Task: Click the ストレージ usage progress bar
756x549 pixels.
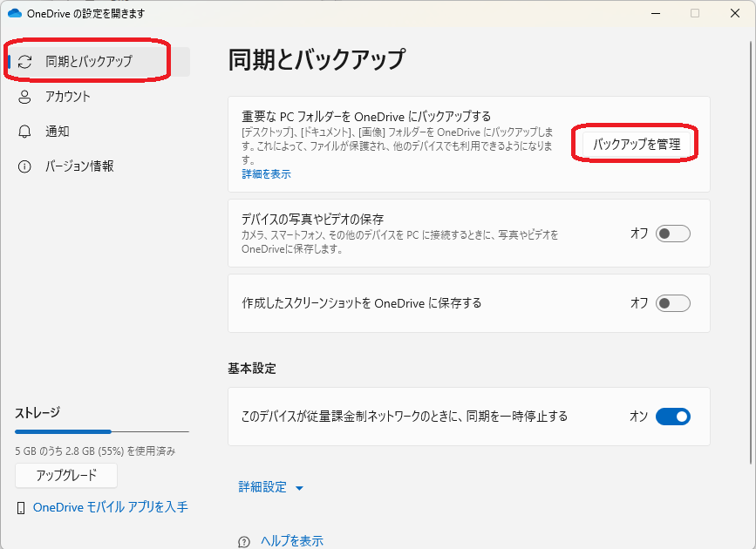Action: 102,432
